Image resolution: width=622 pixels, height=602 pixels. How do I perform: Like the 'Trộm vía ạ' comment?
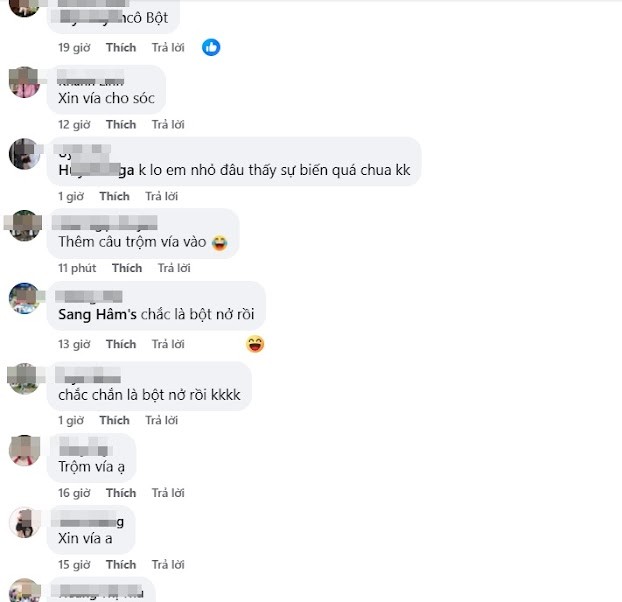[x=121, y=493]
